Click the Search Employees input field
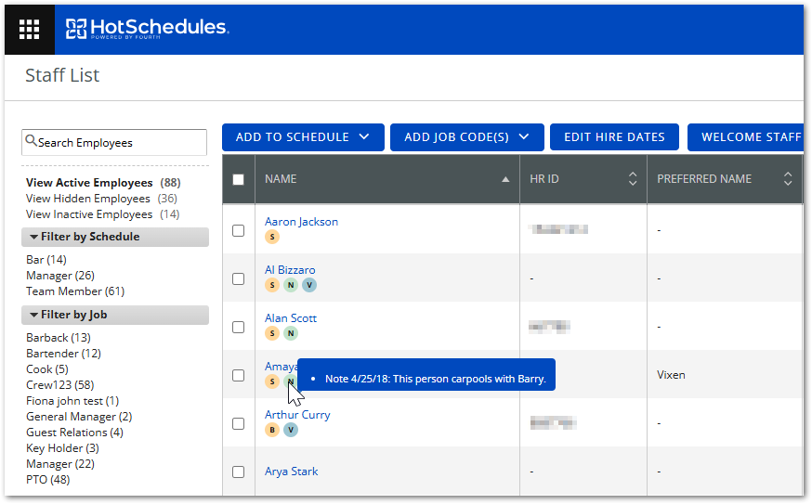This screenshot has width=812, height=504. pos(114,142)
